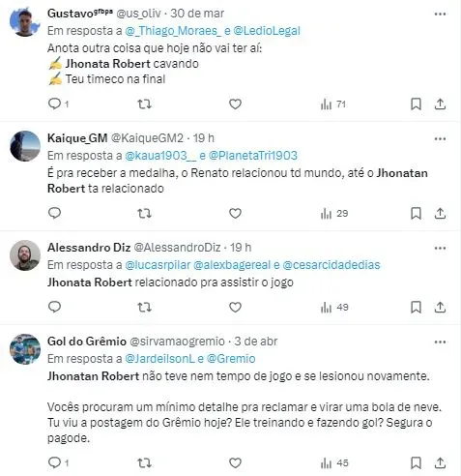Open the @Gremio mention link
The image size is (461, 476).
[231, 358]
